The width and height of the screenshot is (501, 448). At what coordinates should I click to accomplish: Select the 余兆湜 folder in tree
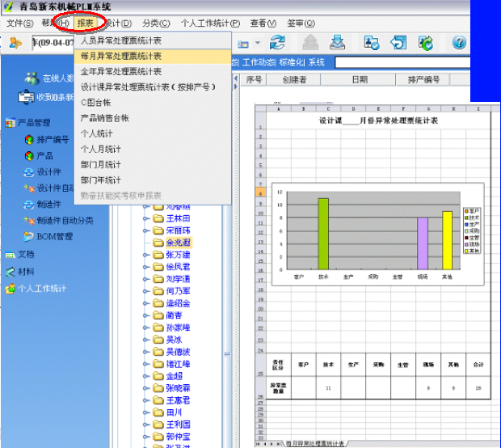(178, 243)
